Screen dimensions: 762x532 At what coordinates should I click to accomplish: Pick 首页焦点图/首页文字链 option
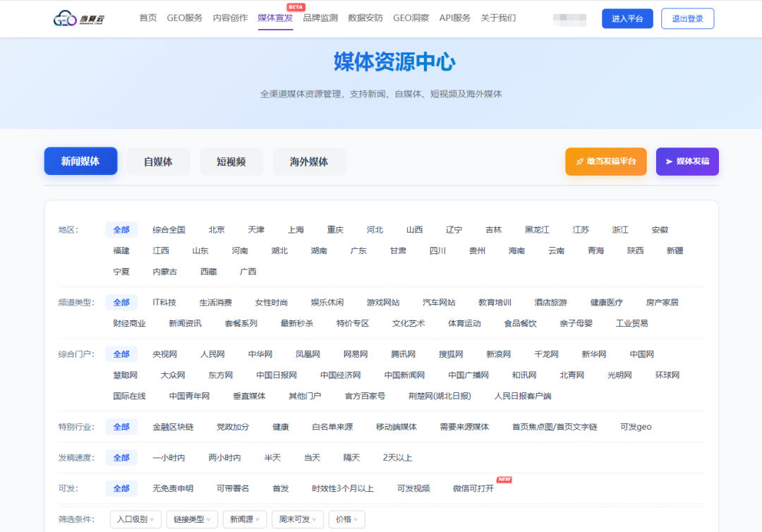555,427
